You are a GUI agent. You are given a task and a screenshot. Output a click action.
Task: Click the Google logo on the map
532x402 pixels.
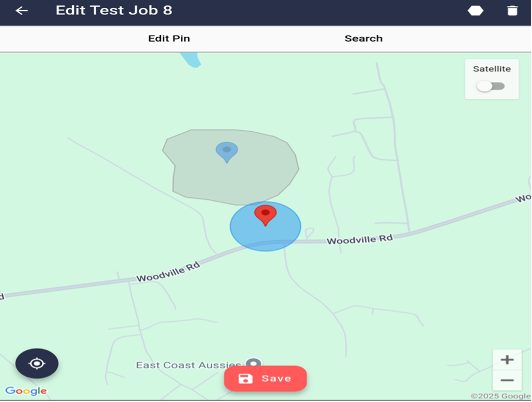click(26, 391)
